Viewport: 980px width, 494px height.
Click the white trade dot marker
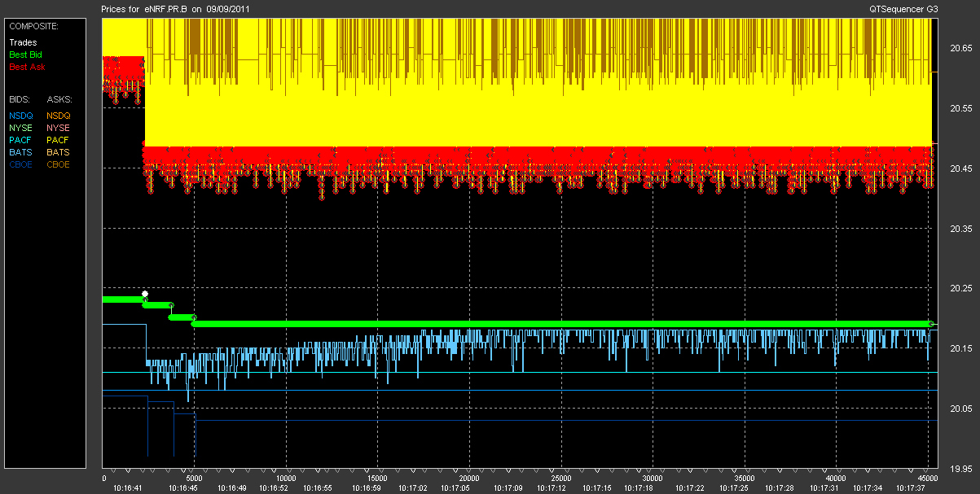point(145,294)
